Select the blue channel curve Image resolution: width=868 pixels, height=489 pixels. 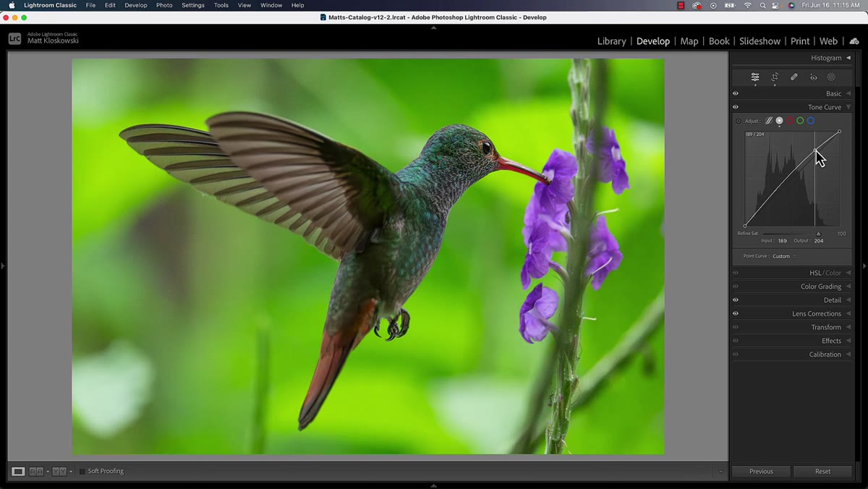811,121
